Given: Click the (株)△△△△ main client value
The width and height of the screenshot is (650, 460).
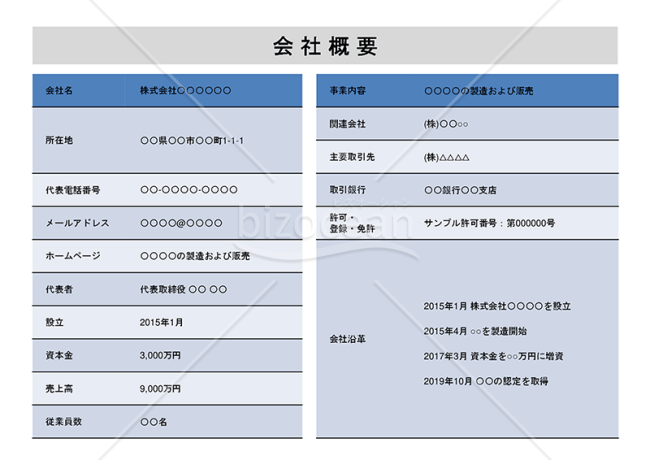Looking at the screenshot, I should (447, 157).
